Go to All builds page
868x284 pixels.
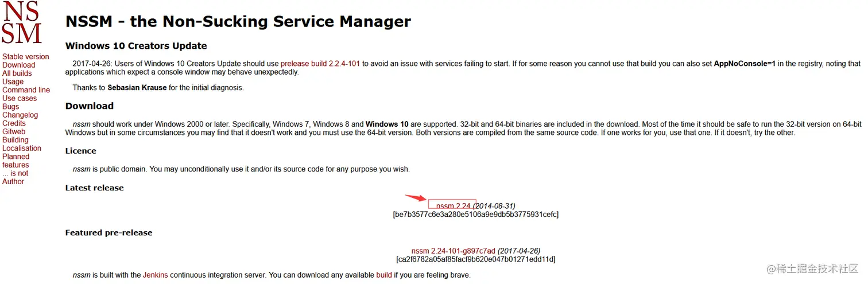pos(17,73)
